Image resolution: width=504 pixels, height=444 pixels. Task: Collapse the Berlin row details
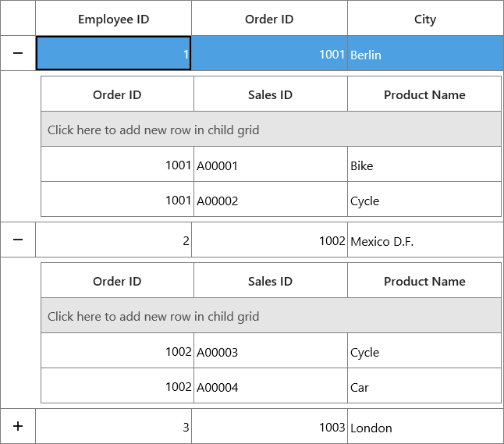click(18, 53)
